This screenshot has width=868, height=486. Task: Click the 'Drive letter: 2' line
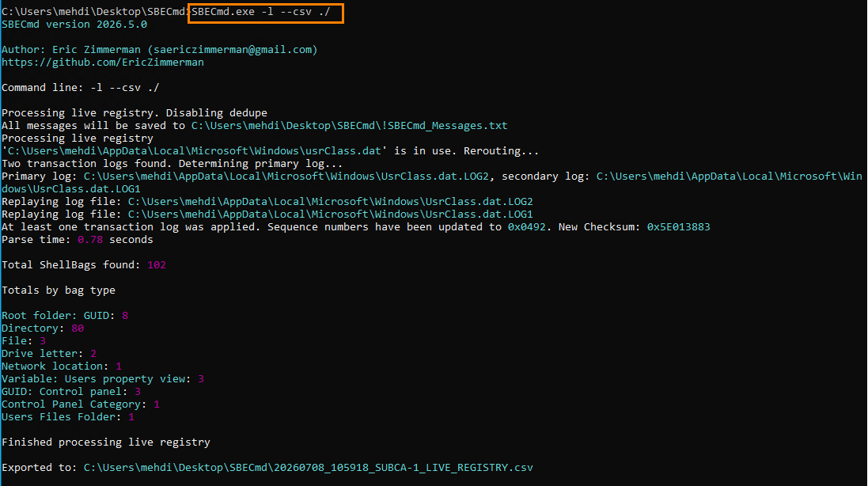49,354
